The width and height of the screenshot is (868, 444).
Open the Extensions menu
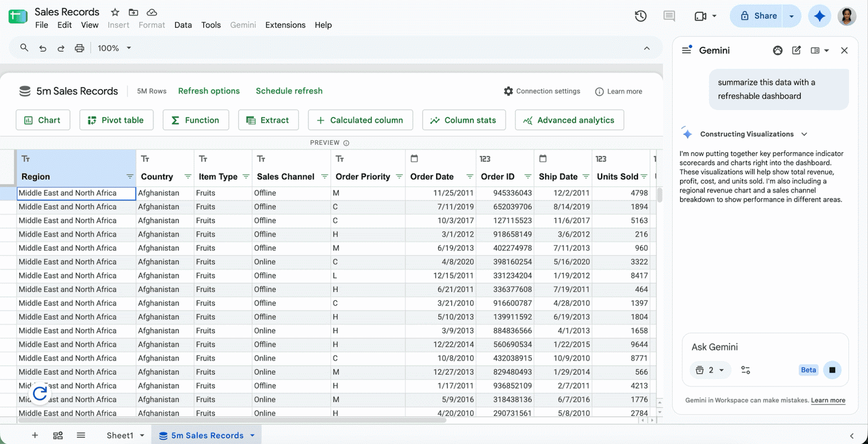pyautogui.click(x=285, y=25)
